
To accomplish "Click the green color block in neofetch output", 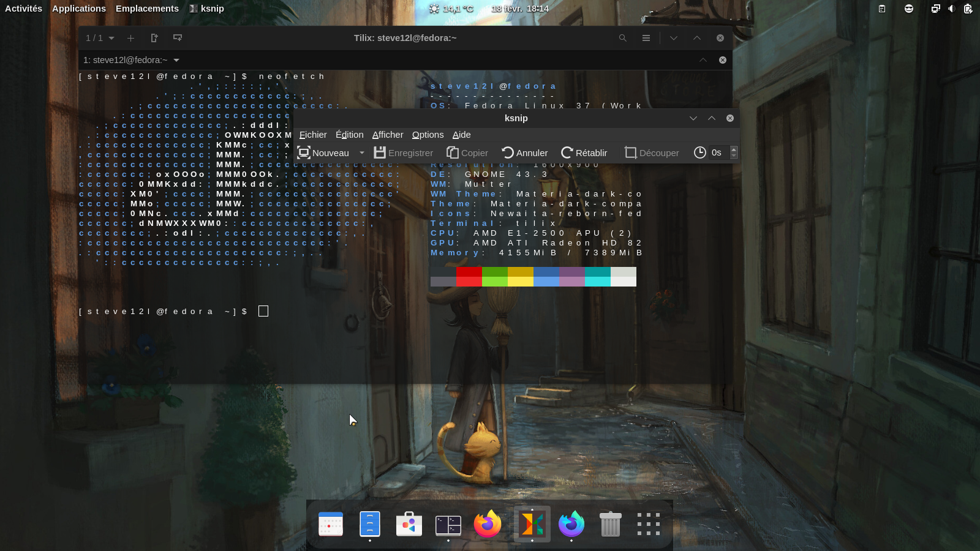I will (495, 277).
